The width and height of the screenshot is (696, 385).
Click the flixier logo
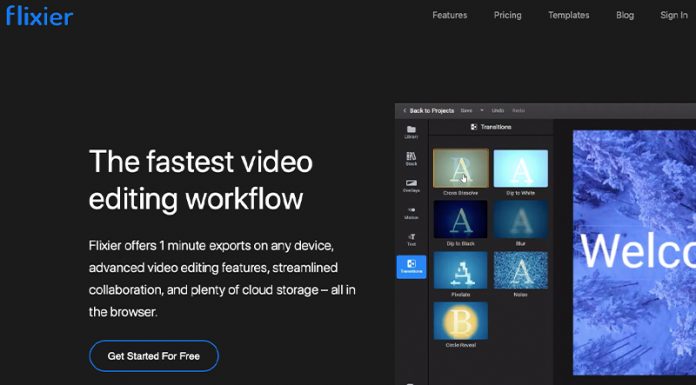(x=40, y=16)
